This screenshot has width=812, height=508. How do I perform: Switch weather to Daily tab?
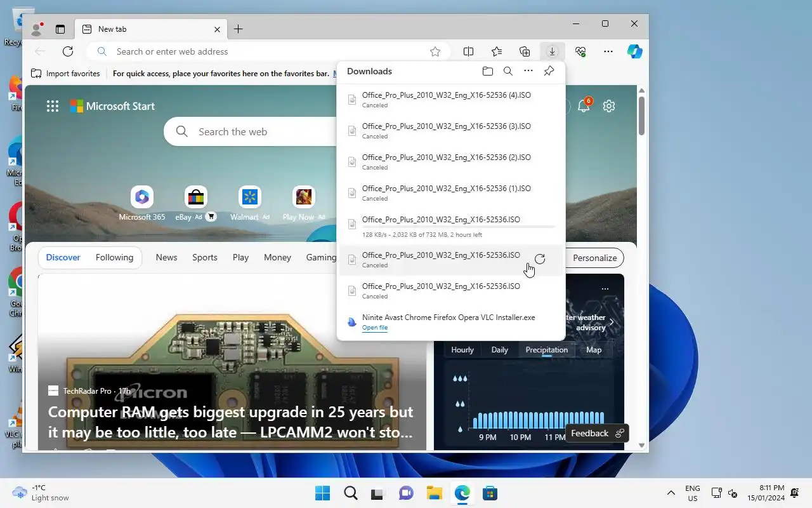(500, 350)
